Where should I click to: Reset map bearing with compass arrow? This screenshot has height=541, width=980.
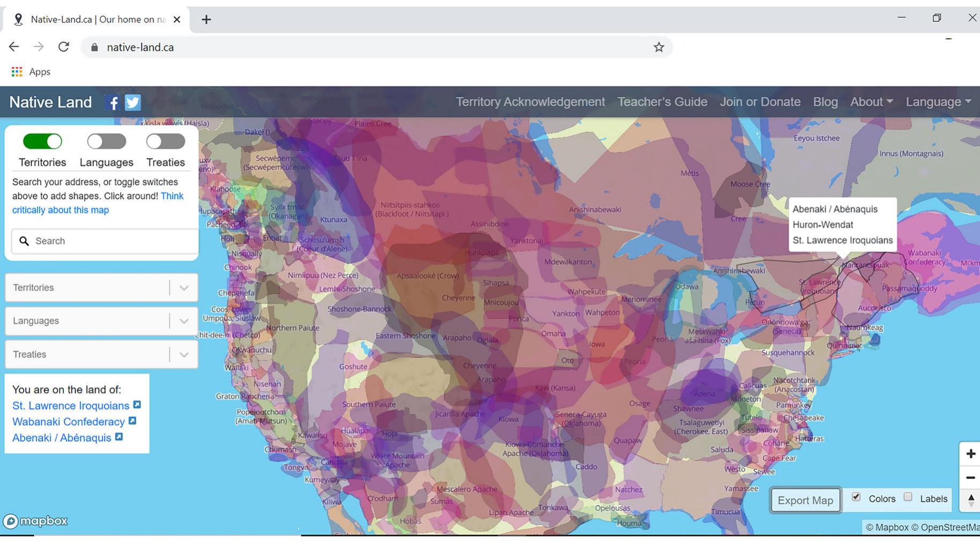[x=970, y=500]
